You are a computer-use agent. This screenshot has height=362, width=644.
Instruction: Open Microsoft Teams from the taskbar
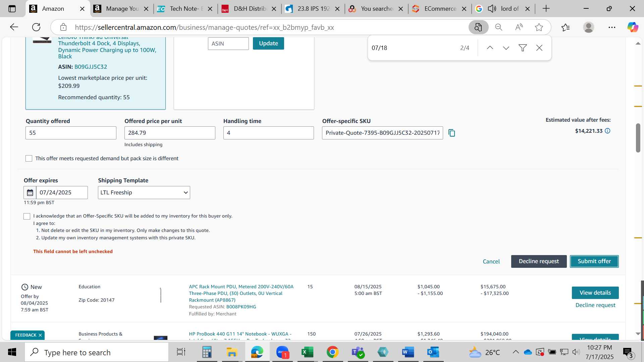point(358,352)
